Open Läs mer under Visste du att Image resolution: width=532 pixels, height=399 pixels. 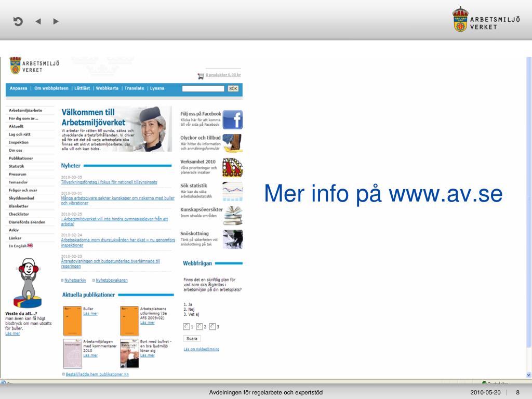12,334
